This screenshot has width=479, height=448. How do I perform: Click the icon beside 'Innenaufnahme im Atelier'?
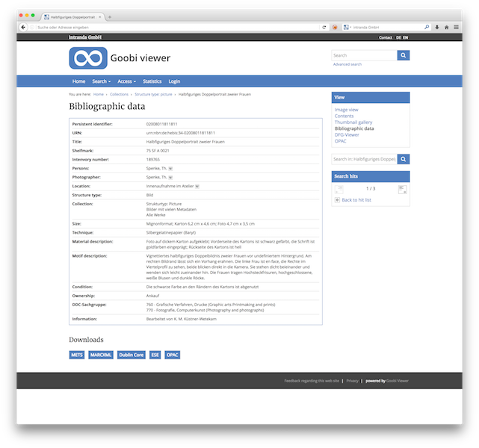[x=197, y=186]
